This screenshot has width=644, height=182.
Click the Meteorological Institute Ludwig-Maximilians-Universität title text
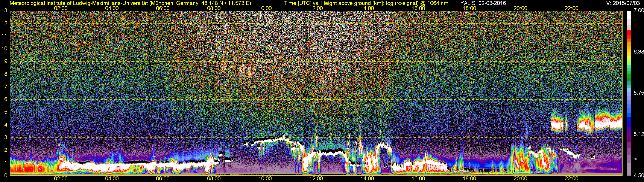131,3
